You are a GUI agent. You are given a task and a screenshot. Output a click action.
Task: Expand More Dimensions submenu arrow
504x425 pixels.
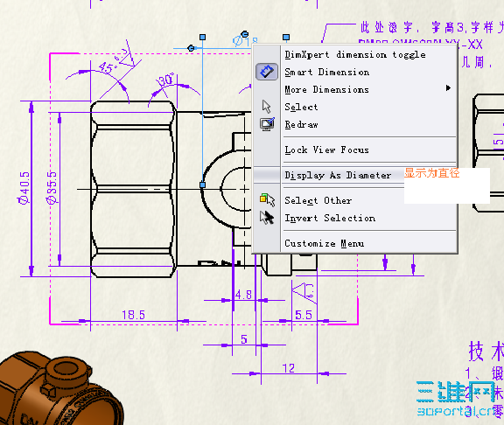tap(448, 88)
